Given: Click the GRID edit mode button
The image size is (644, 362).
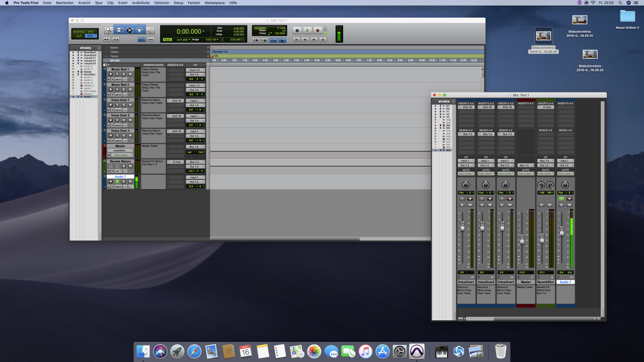Looking at the screenshot, I should (x=91, y=36).
